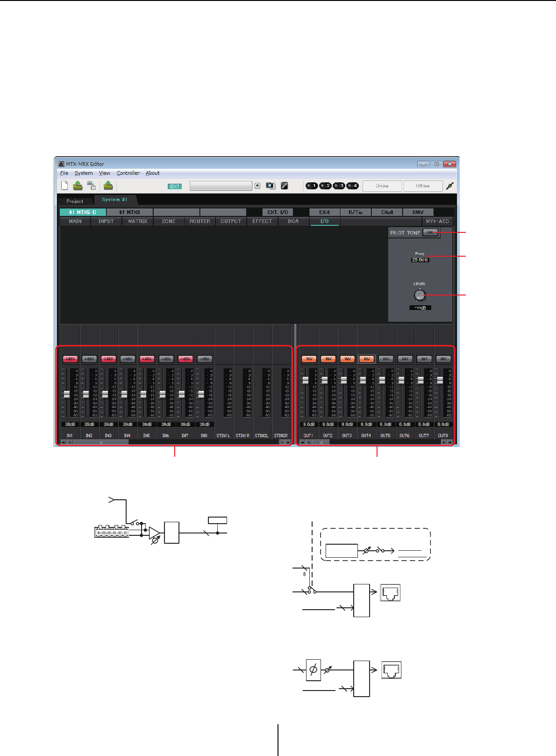Toggle +48V phantom power on IN5
This screenshot has height=756, width=556.
coord(147,359)
